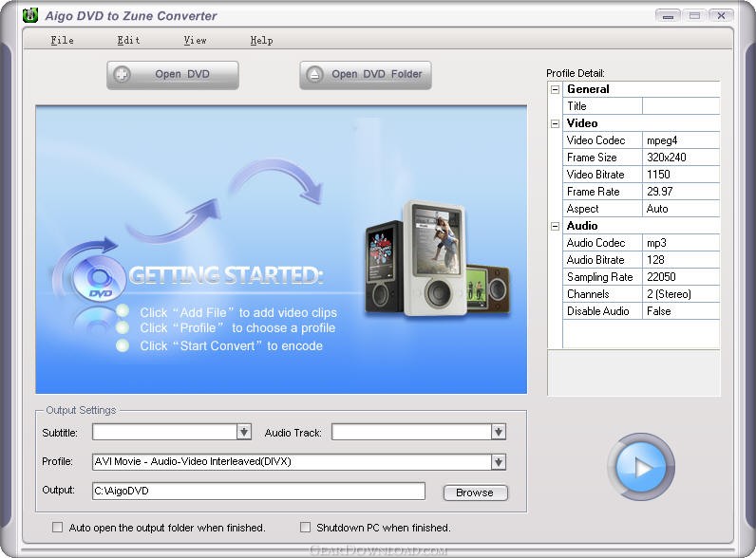This screenshot has height=558, width=756.
Task: Enable auto open output folder when finished
Action: 57,528
